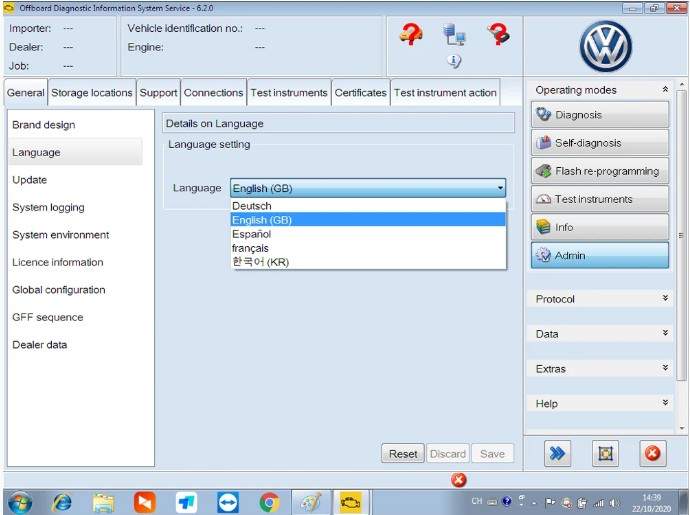Click the fullscreen frame icon
Screen dimensions: 690x515
click(x=605, y=453)
